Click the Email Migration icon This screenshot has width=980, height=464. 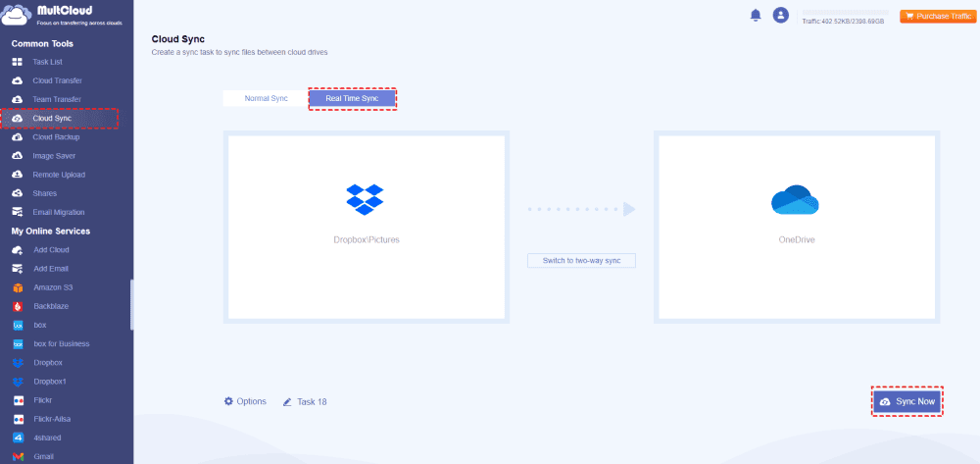coord(18,212)
